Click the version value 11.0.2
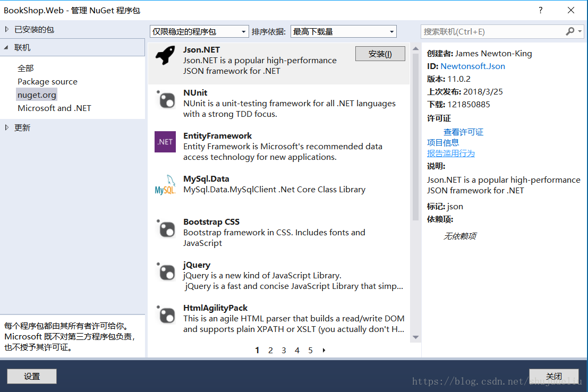 tap(459, 79)
